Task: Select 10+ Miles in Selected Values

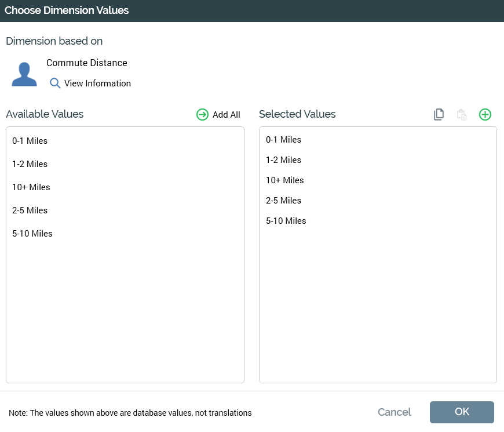Action: pos(285,180)
